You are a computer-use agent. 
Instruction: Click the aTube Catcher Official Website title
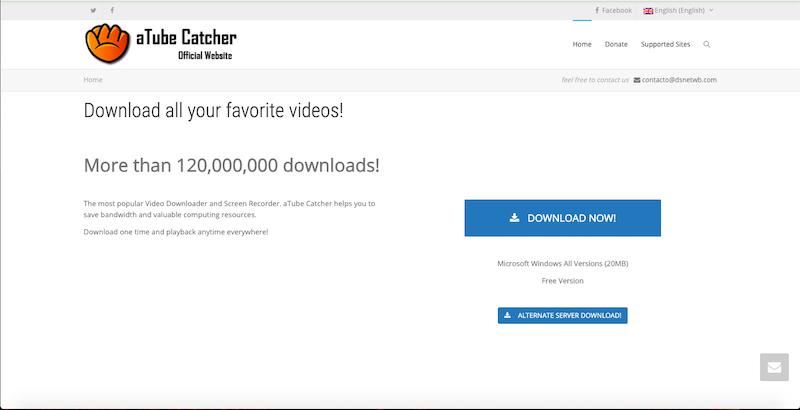tap(186, 44)
